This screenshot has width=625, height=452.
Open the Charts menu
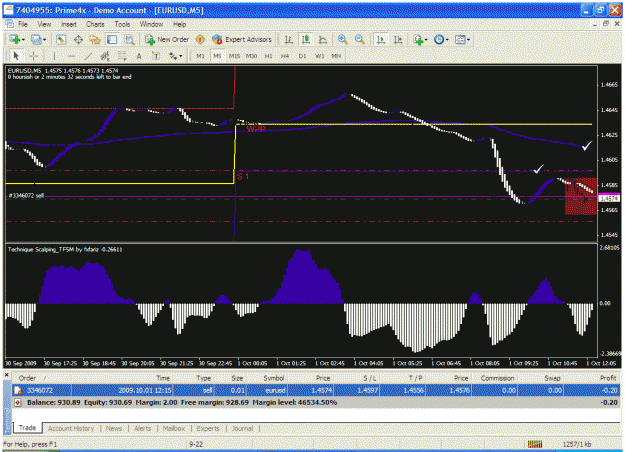[x=95, y=24]
